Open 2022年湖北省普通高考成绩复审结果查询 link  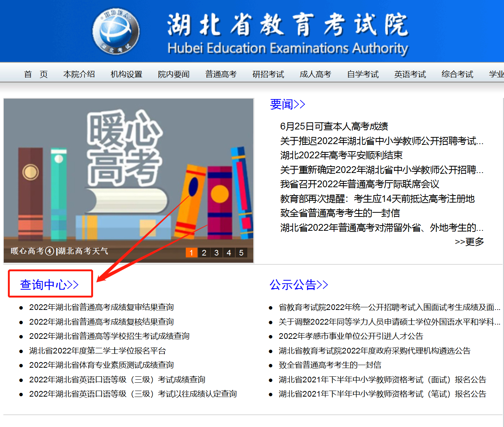click(x=101, y=307)
